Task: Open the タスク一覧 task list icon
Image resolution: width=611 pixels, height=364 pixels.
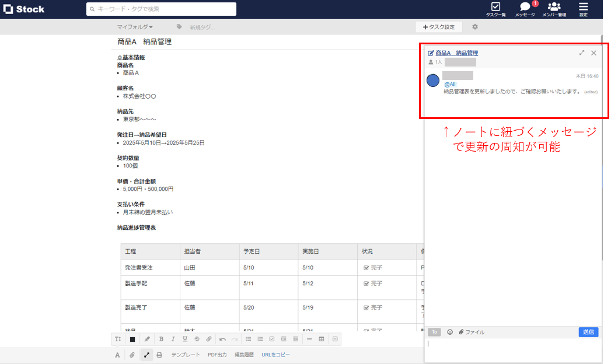Action: click(495, 9)
